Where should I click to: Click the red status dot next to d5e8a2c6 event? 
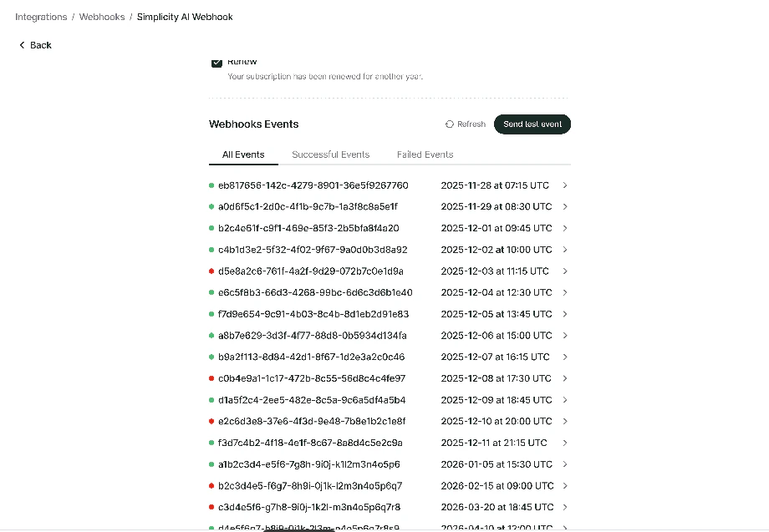tap(211, 271)
